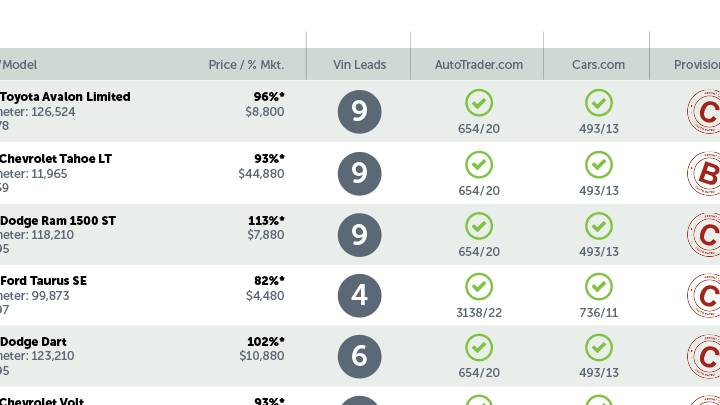Click the $44,880 price for the Tahoe
Screen dimensions: 720x405
click(261, 174)
